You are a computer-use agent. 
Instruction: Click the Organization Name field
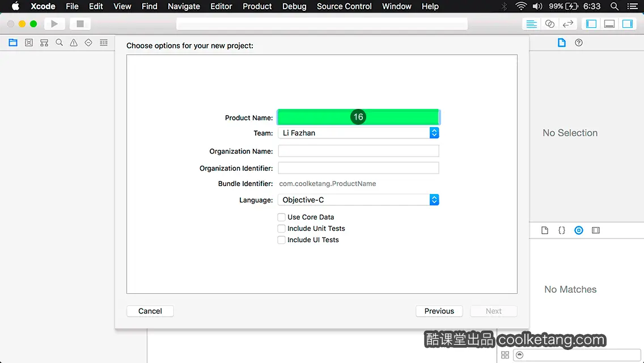click(x=358, y=151)
